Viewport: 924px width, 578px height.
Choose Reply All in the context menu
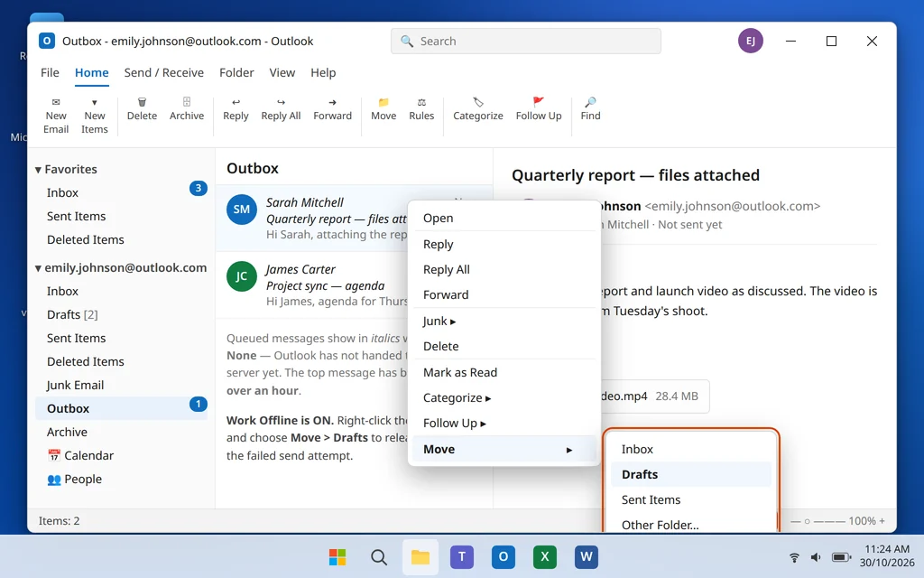coord(504,269)
